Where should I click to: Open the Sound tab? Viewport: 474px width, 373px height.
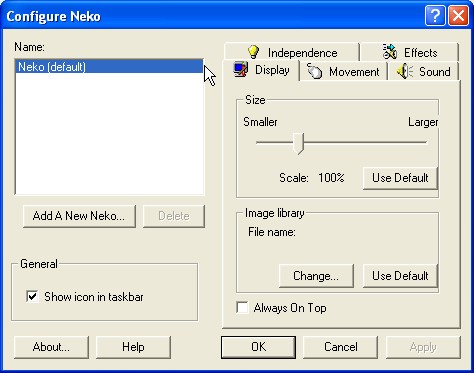pyautogui.click(x=423, y=71)
